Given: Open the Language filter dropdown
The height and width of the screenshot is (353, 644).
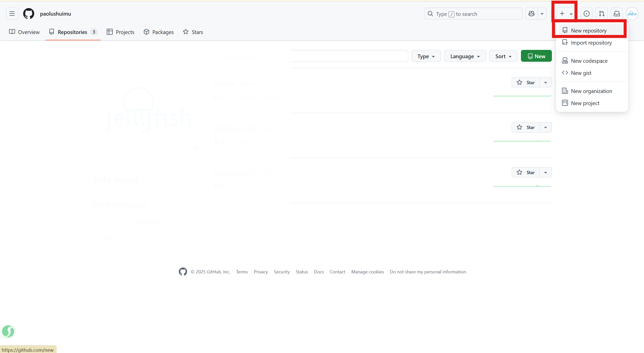Looking at the screenshot, I should (x=465, y=56).
